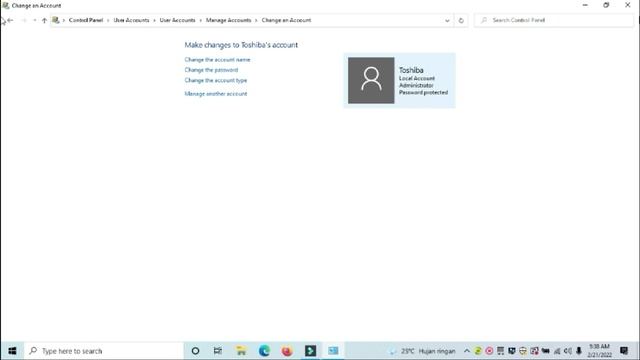Image resolution: width=640 pixels, height=360 pixels.
Task: Go up one level with up arrow
Action: coord(44,20)
